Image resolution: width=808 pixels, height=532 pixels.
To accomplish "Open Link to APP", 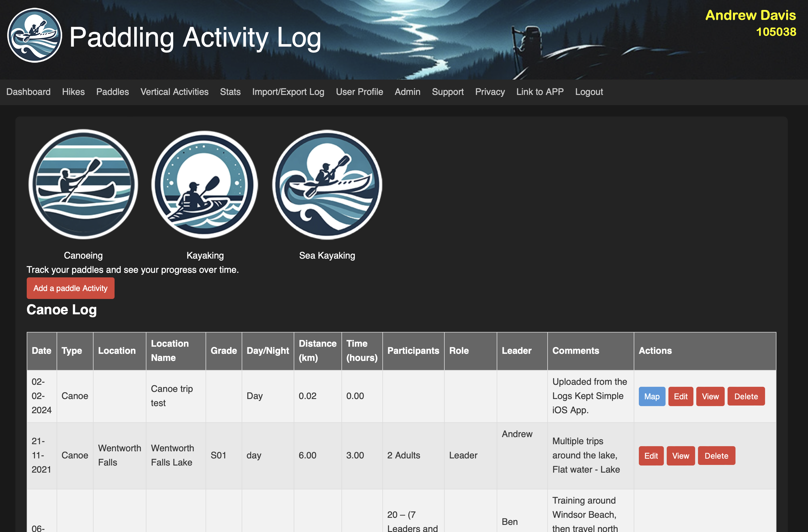I will 540,92.
